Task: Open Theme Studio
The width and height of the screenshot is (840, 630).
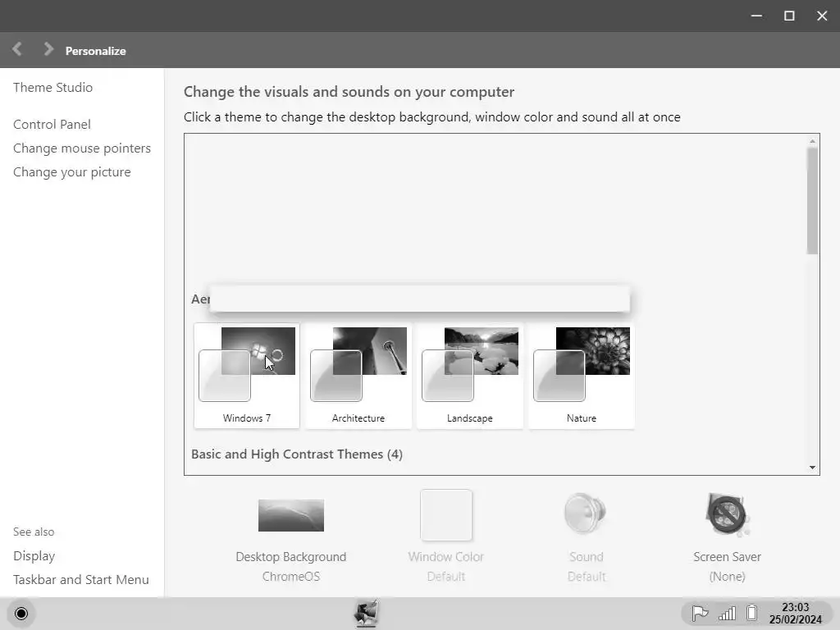Action: (x=52, y=87)
